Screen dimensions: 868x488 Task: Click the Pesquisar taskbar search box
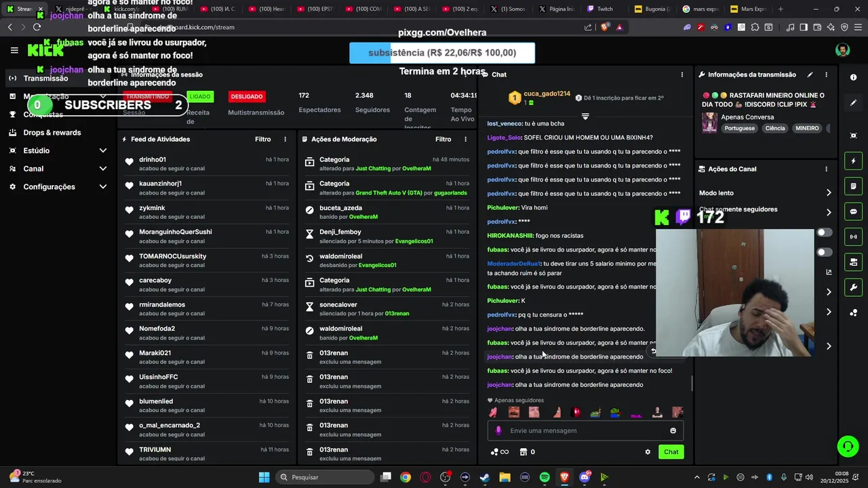323,477
